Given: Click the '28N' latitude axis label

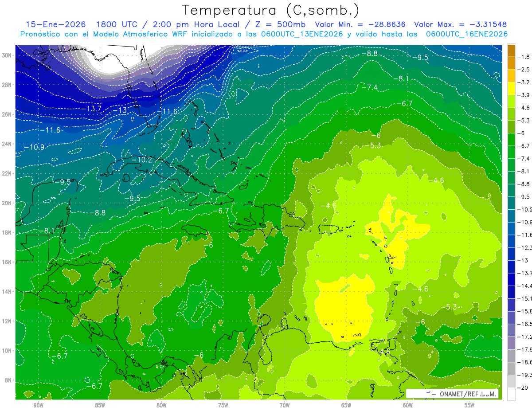Looking at the screenshot, I should (7, 85).
